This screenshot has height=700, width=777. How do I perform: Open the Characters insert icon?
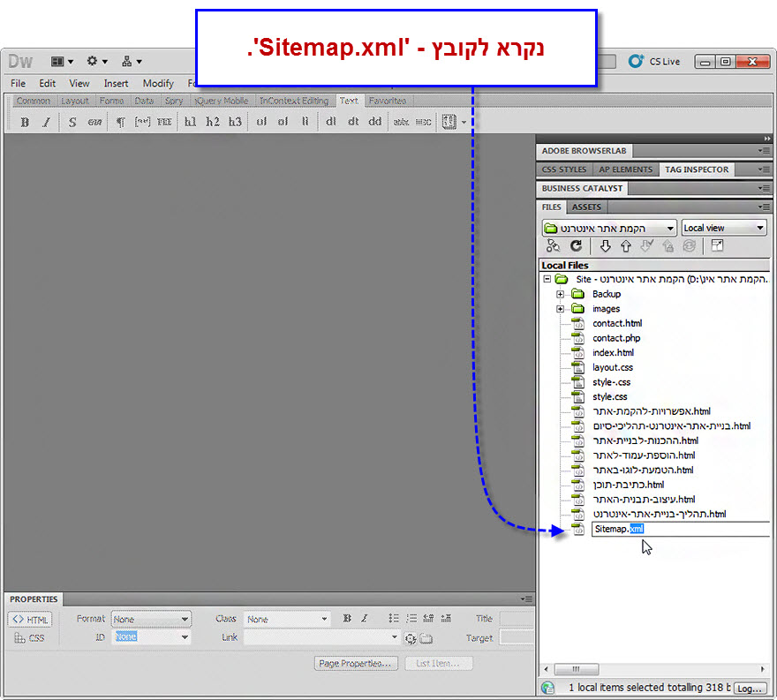pyautogui.click(x=449, y=122)
